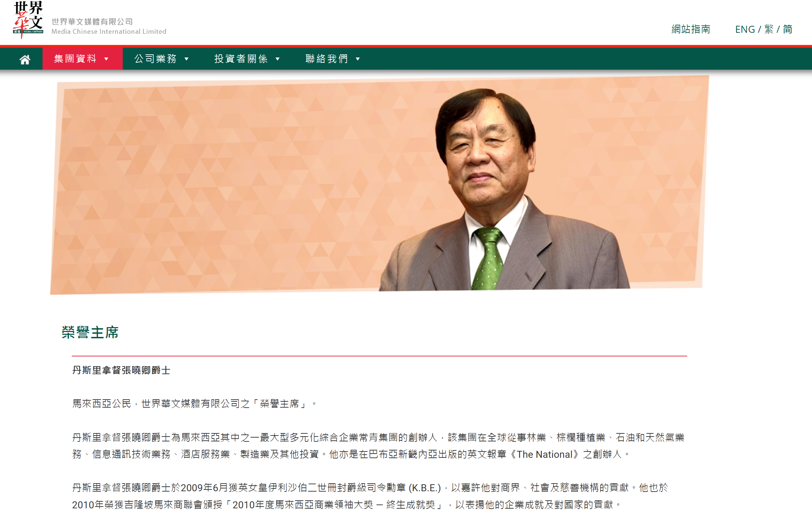812x532 pixels.
Task: Expand the 集團資料 dropdown arrow
Action: coord(107,59)
